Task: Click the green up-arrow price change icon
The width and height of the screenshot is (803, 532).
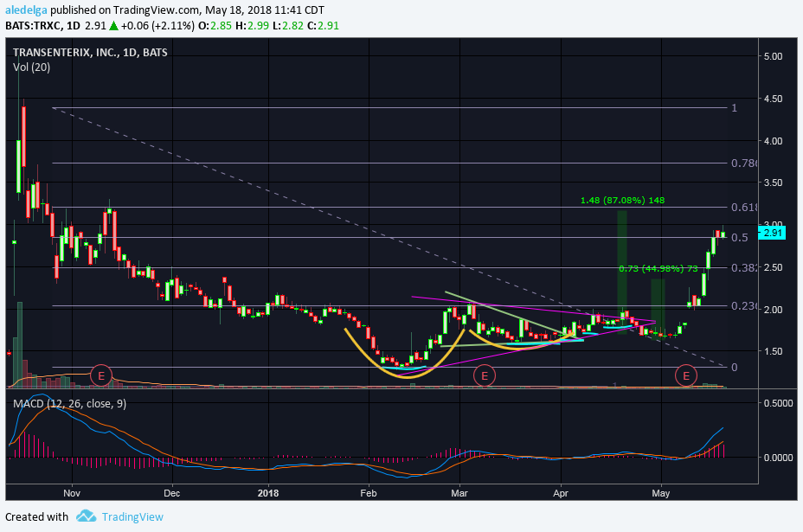Action: click(113, 26)
